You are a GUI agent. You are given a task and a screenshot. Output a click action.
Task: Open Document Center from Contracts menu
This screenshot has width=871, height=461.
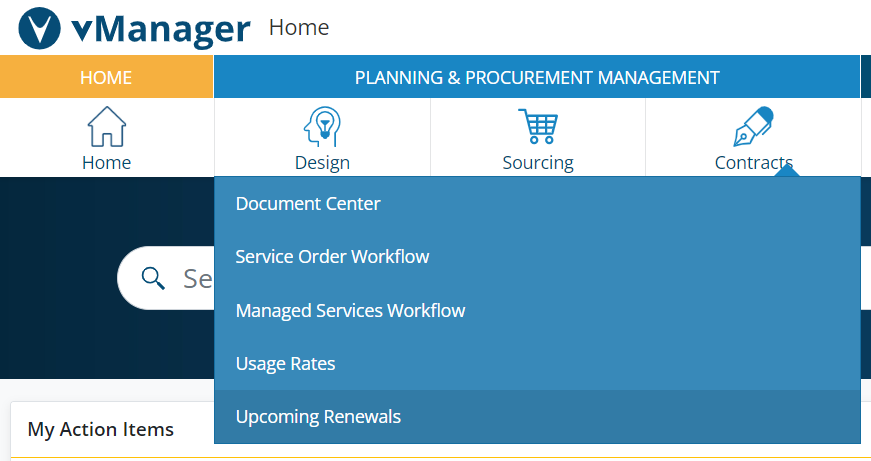pos(308,203)
